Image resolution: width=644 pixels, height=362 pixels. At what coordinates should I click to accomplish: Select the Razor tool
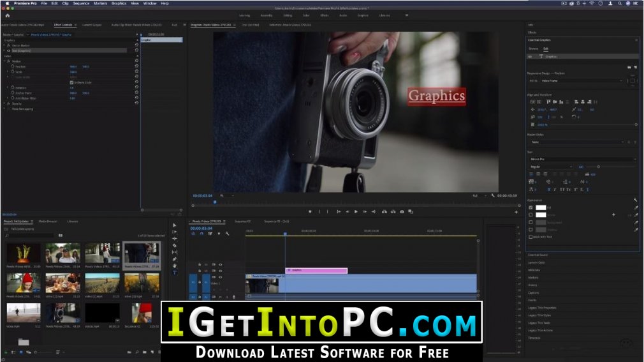[175, 246]
